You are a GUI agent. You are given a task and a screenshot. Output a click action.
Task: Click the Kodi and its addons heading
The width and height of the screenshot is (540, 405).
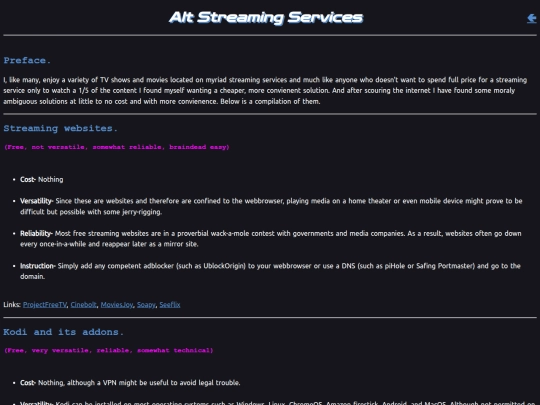pos(63,332)
